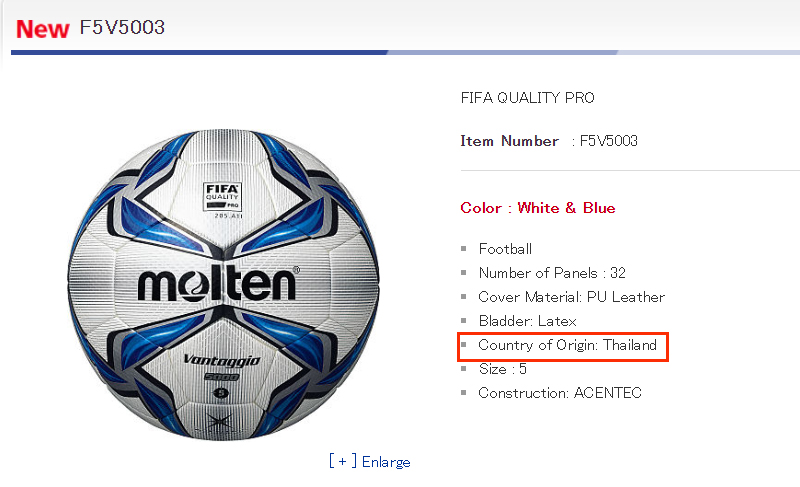Click the Vantaggio 5000 logo on ball

pos(222,368)
